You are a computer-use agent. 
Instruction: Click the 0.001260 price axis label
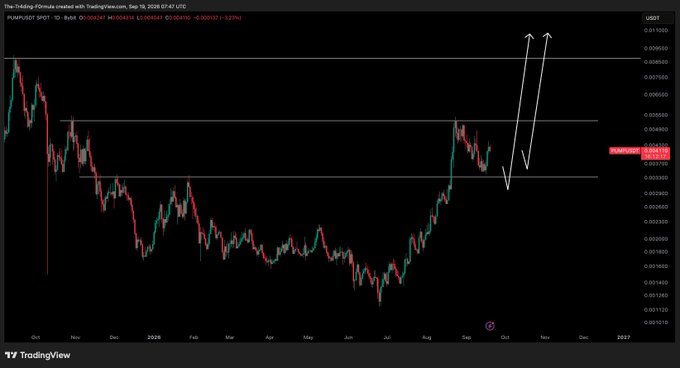click(x=656, y=296)
